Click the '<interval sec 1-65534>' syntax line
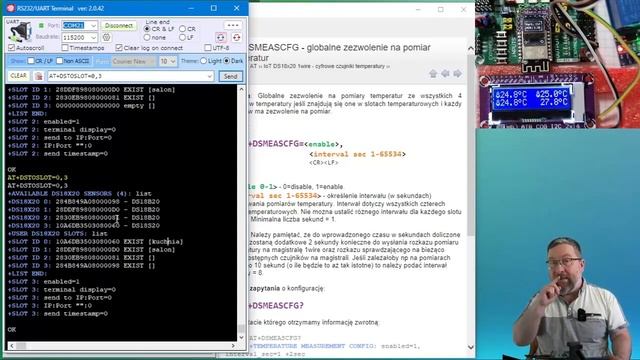The image size is (640, 360). point(358,154)
